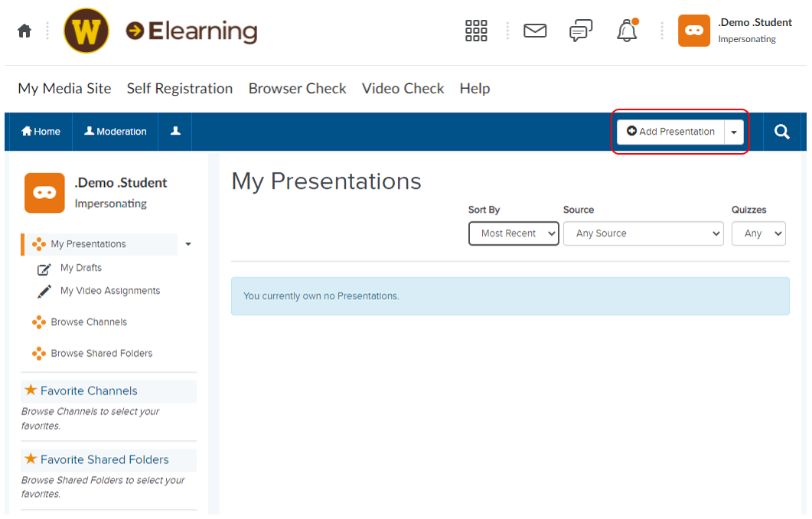Screen dimensions: 812x519
Task: Open the apps grid icon
Action: 475,30
